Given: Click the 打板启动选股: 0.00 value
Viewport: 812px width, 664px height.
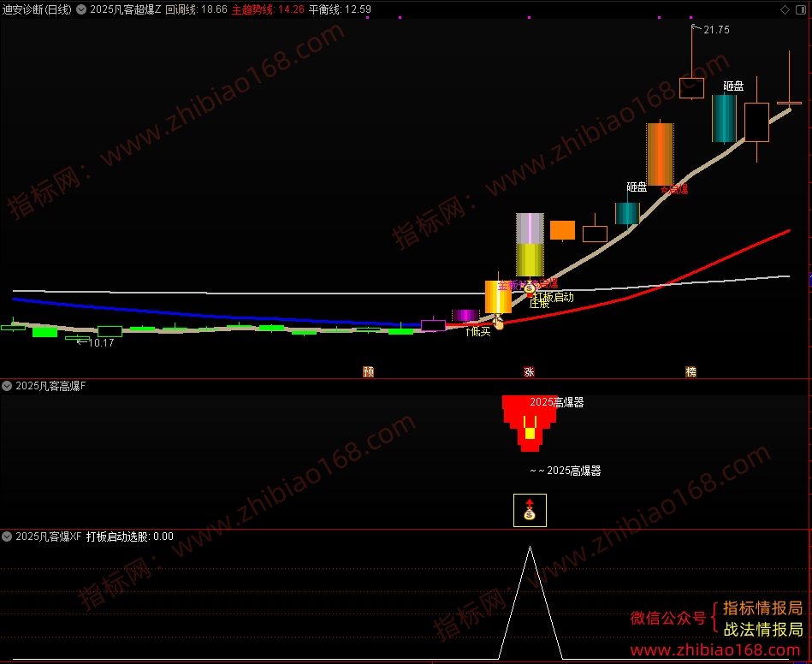Looking at the screenshot, I should click(130, 537).
